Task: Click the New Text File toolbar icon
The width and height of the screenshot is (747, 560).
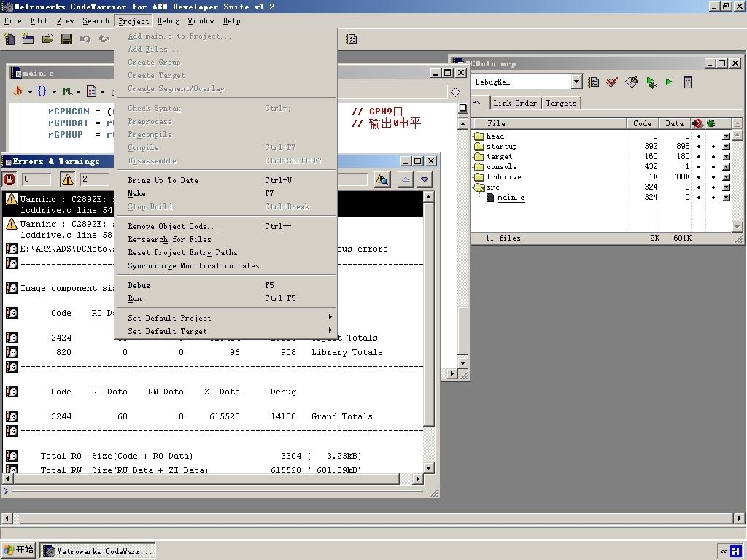Action: tap(9, 39)
